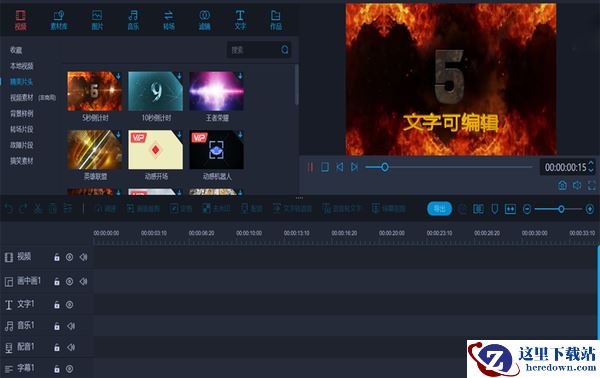This screenshot has height=378, width=600.
Task: Download the 10秒倒计时 clip via arrow icon
Action: [x=179, y=76]
